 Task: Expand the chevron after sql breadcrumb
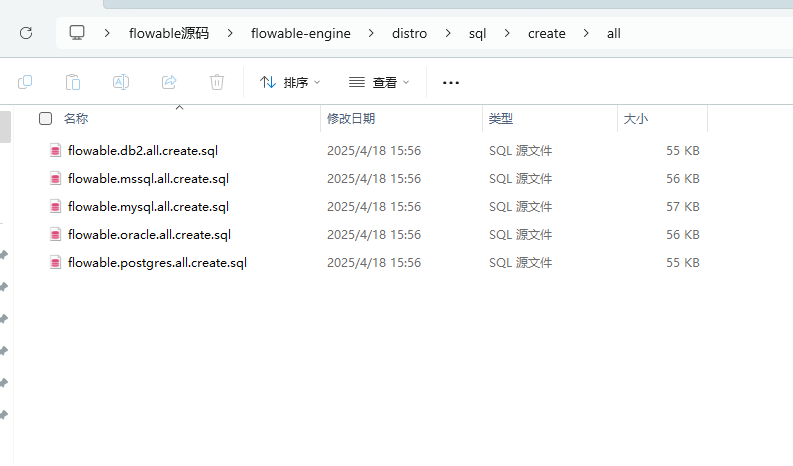tap(507, 33)
